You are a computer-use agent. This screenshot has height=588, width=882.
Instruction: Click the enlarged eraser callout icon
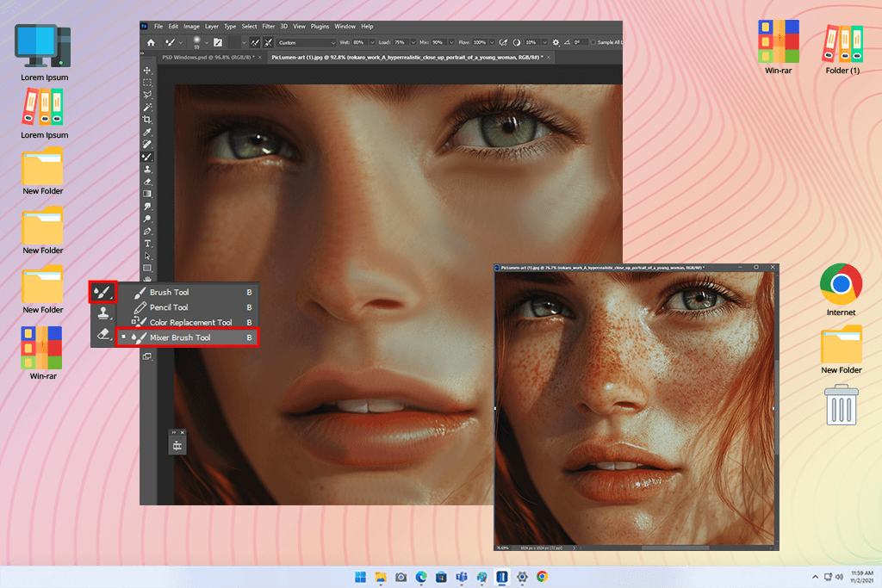pos(103,335)
